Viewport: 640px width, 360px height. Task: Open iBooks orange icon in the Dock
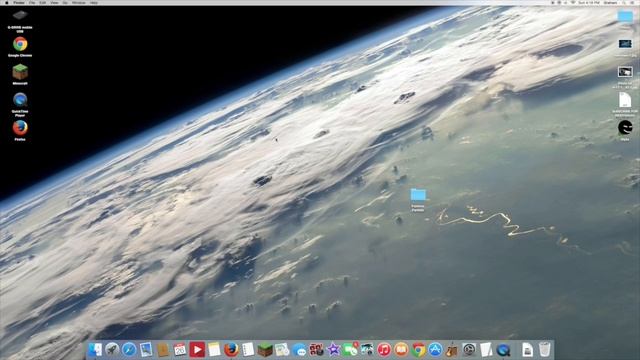coord(401,350)
